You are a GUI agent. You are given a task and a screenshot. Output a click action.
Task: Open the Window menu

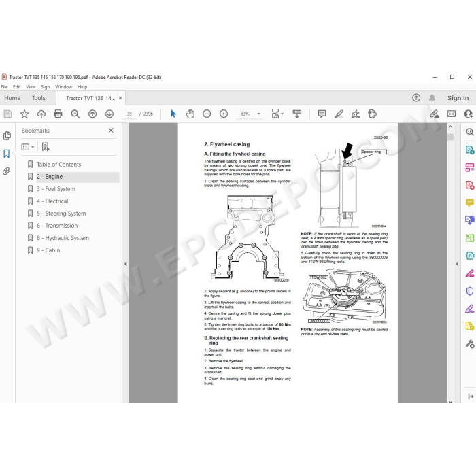point(63,87)
